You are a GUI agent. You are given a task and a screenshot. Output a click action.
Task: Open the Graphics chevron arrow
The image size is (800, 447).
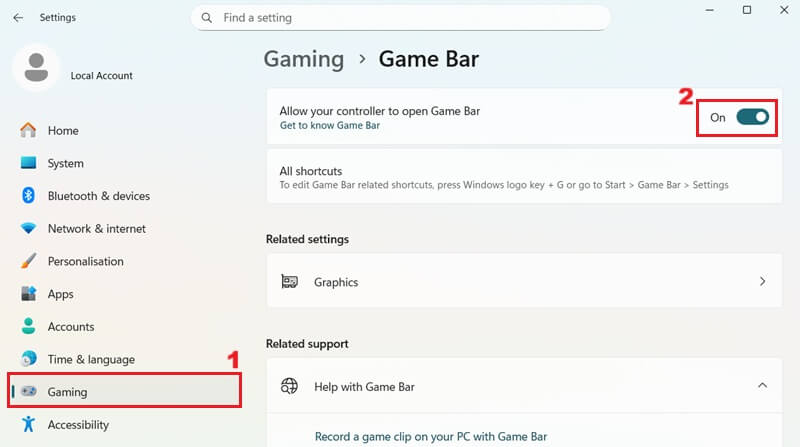point(762,282)
